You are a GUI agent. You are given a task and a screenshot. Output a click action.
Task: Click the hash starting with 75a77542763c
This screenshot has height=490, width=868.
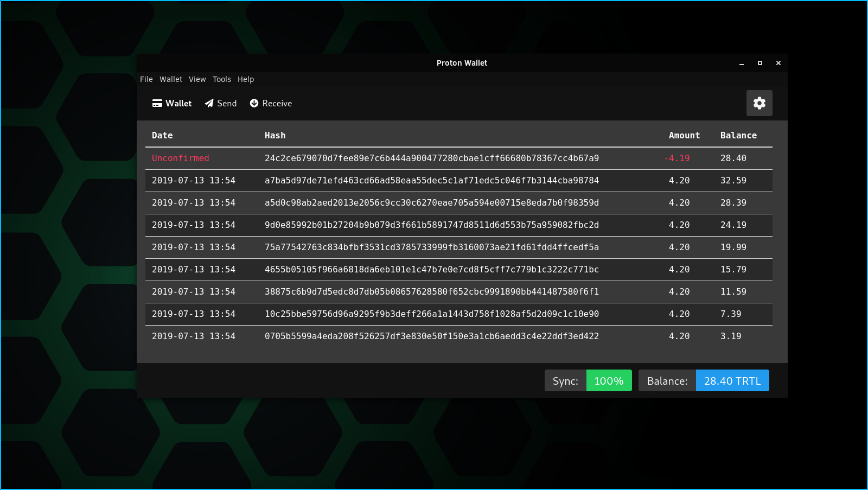point(432,247)
